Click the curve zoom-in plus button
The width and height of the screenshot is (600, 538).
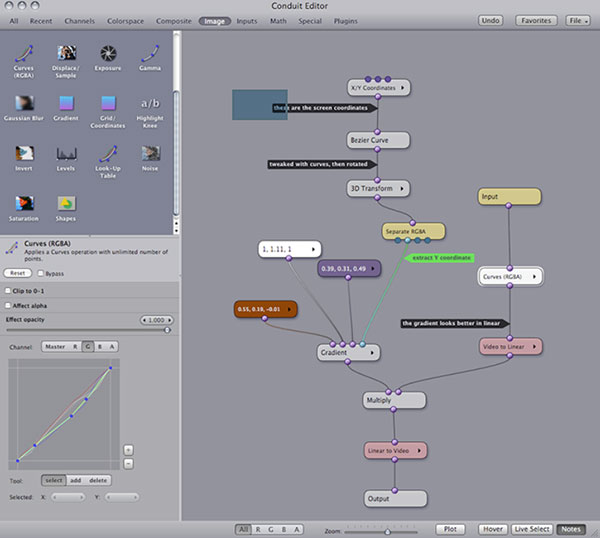129,450
